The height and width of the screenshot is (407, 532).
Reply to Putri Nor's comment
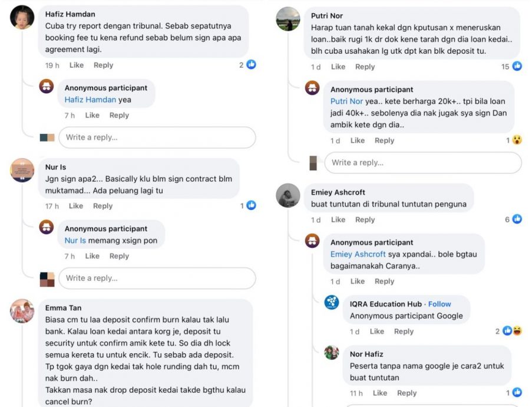tap(365, 67)
